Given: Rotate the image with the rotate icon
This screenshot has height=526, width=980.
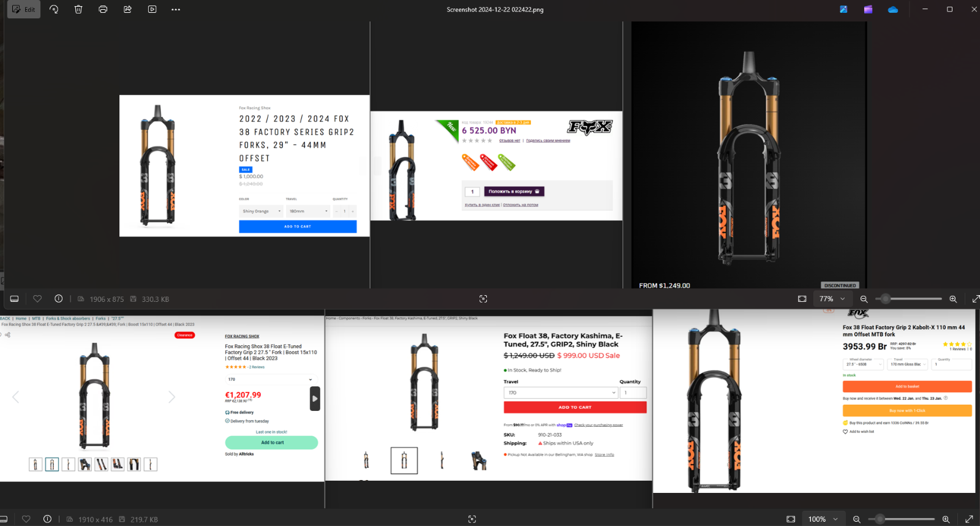Looking at the screenshot, I should (54, 9).
